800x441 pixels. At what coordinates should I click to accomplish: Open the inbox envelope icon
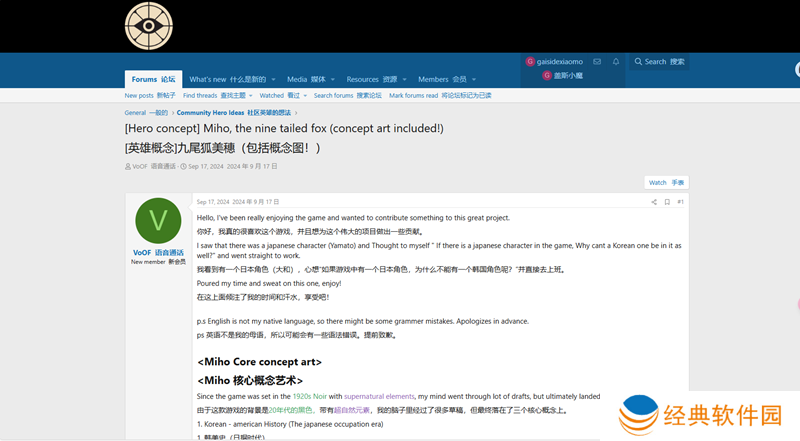coord(599,62)
